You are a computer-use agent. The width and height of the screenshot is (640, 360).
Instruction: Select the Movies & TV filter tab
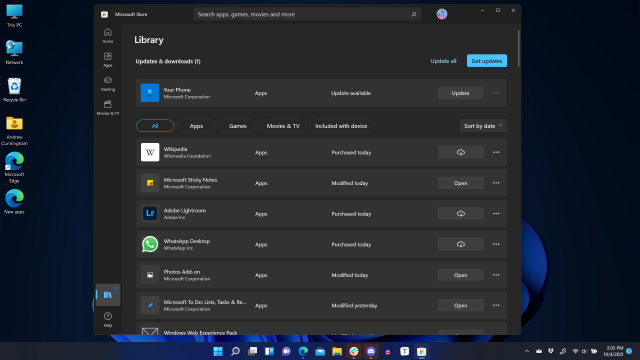283,126
